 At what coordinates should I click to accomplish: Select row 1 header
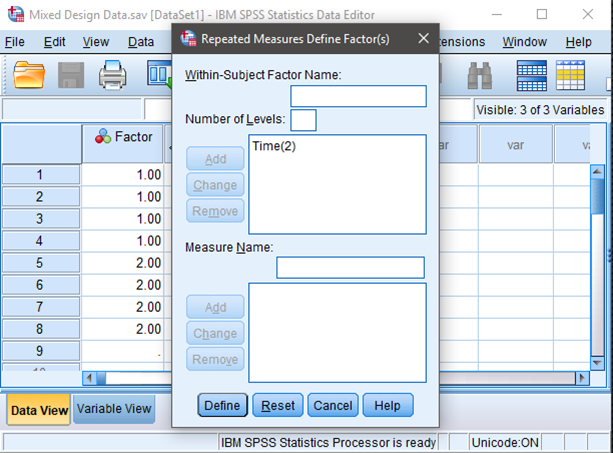(41, 174)
